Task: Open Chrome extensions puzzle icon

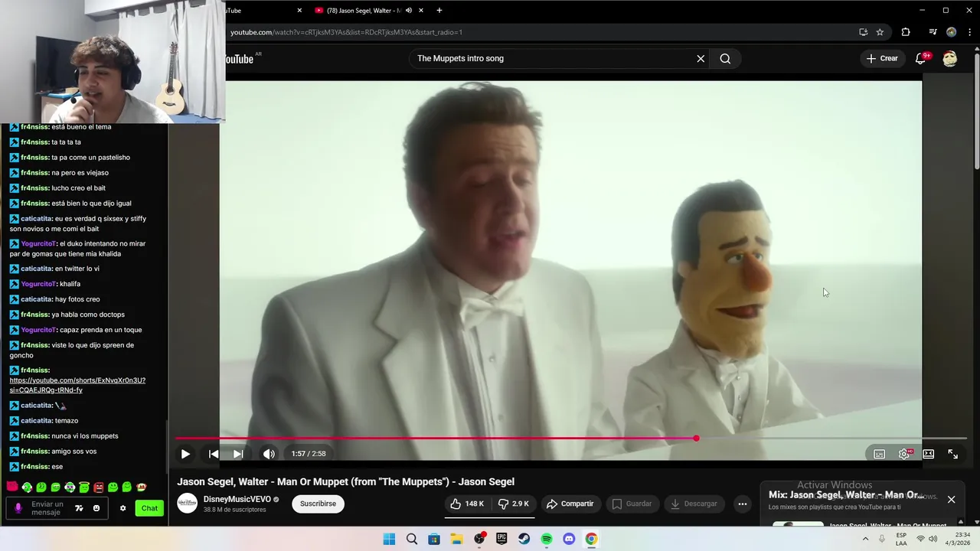Action: point(906,32)
